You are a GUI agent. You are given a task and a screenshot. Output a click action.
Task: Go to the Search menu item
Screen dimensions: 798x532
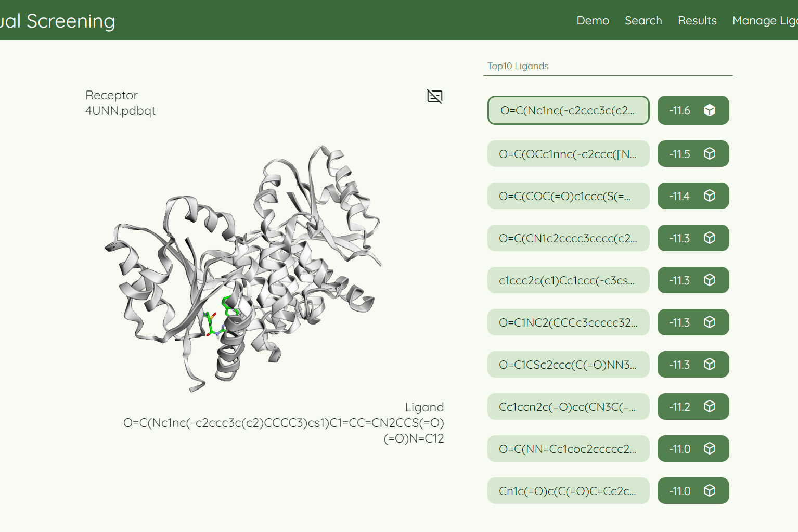pos(643,21)
